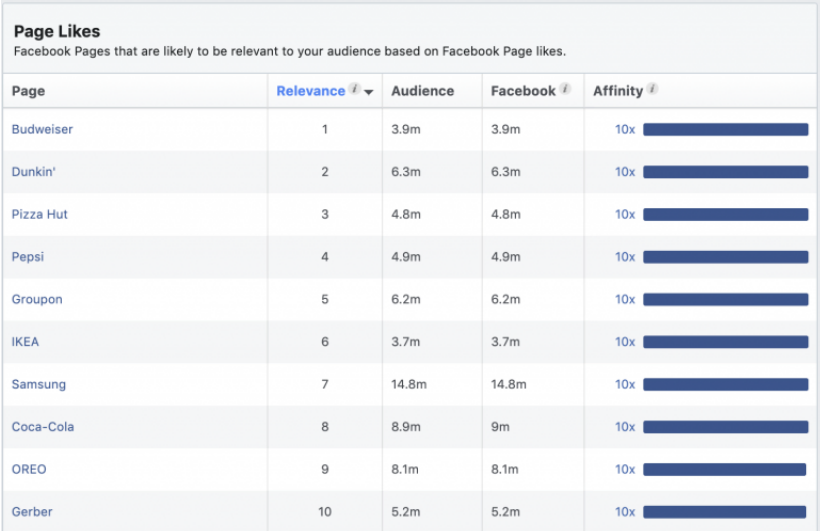This screenshot has height=531, width=820.
Task: Click the Samsung affinity bar
Action: point(725,385)
